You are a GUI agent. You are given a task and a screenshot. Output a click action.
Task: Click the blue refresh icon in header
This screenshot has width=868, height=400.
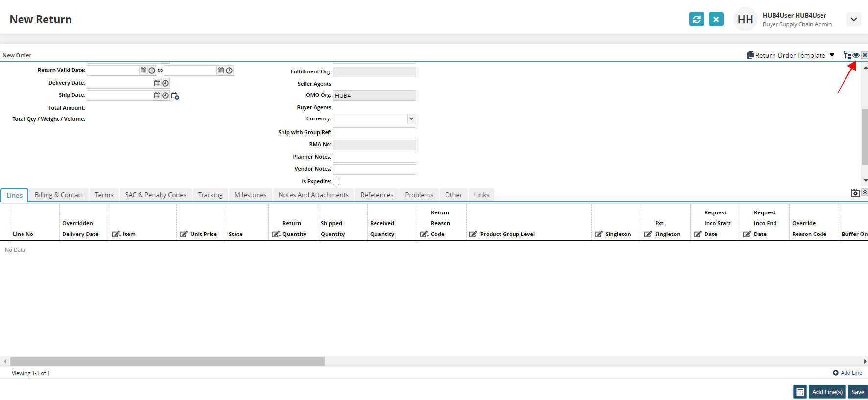[696, 19]
